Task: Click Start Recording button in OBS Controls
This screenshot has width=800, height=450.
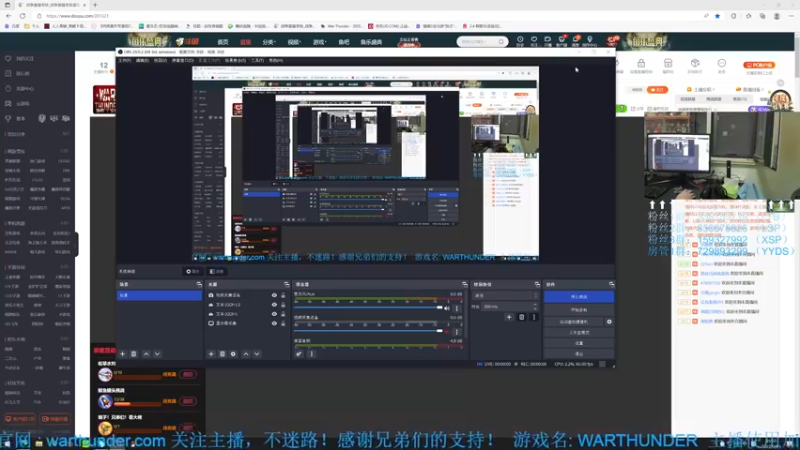Action: click(579, 310)
